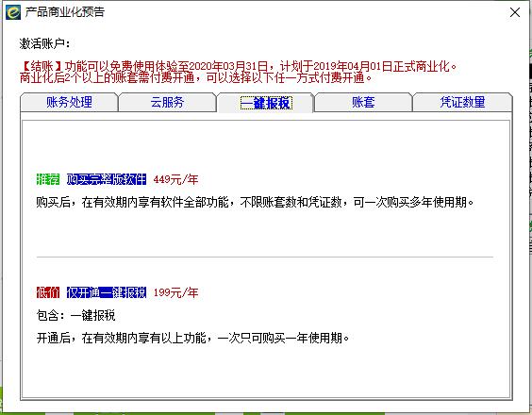Screen dimensions: 532x415
Task: Show the 凭证数量 tab
Action: [x=462, y=102]
